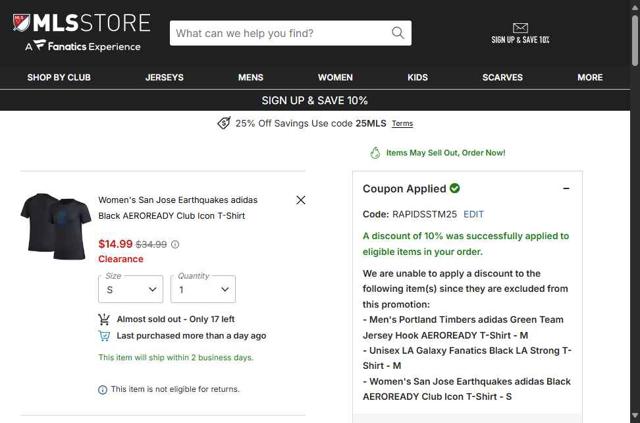Click the excluded Portland Timbers T-Shirt line

(x=463, y=327)
